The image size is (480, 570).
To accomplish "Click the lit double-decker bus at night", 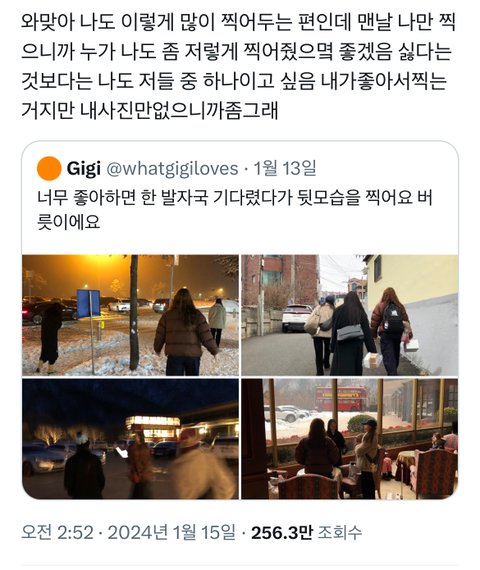I will [153, 431].
